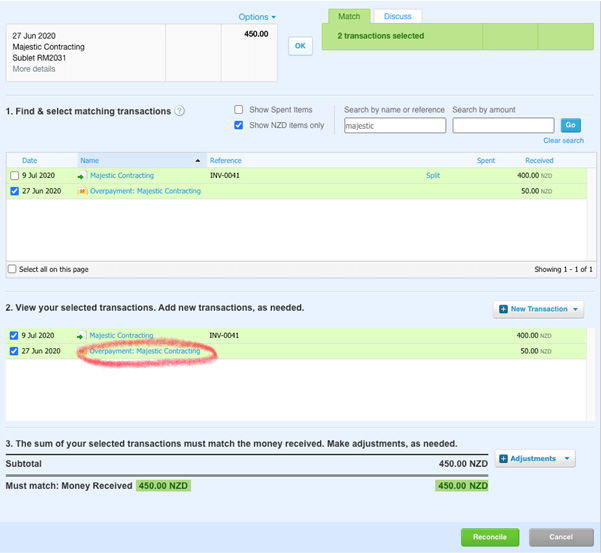The image size is (601, 553).
Task: Sort the results by the Date column
Action: 30,161
